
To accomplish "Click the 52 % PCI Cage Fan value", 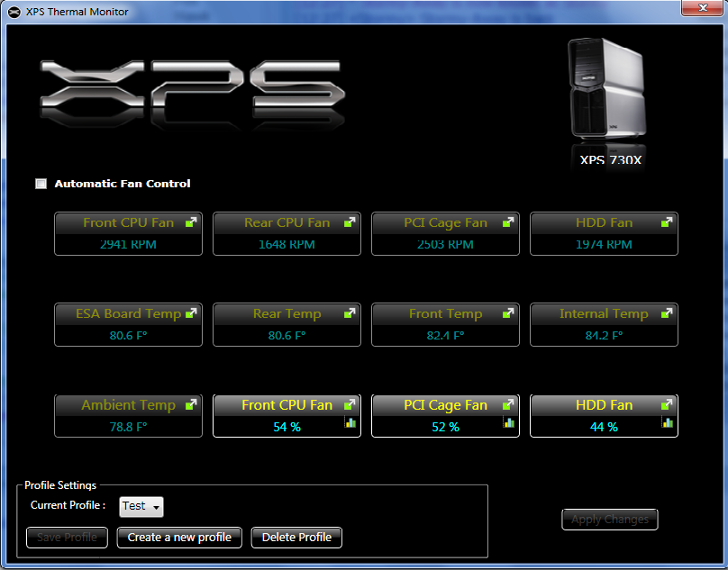I will click(x=445, y=427).
